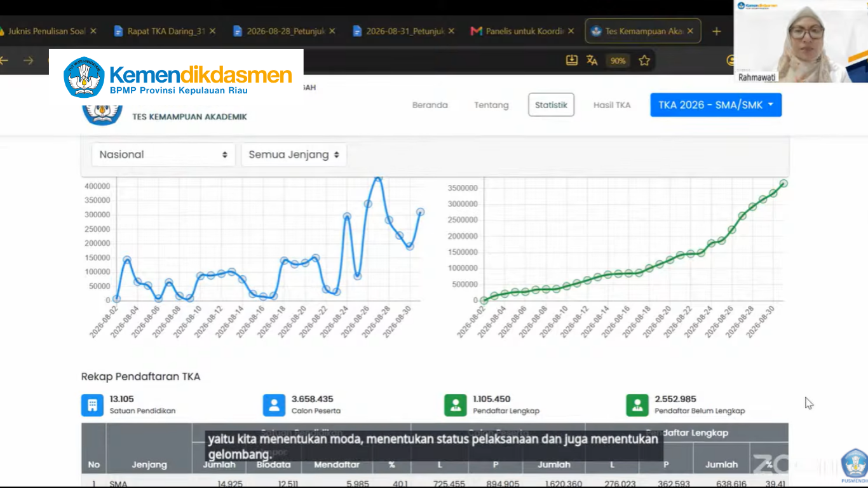Open the Tentang navigation link
This screenshot has width=868, height=488.
pyautogui.click(x=491, y=105)
